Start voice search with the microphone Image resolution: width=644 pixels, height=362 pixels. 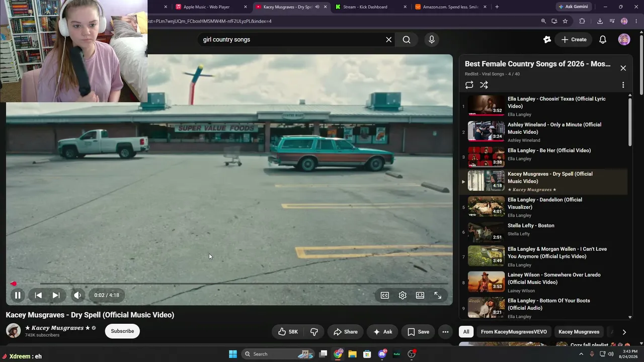[432, 40]
